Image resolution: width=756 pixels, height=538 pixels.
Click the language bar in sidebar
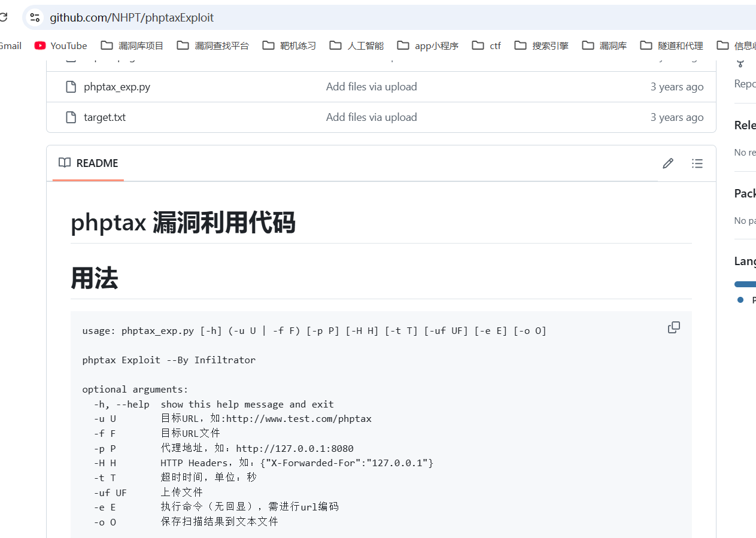click(745, 284)
